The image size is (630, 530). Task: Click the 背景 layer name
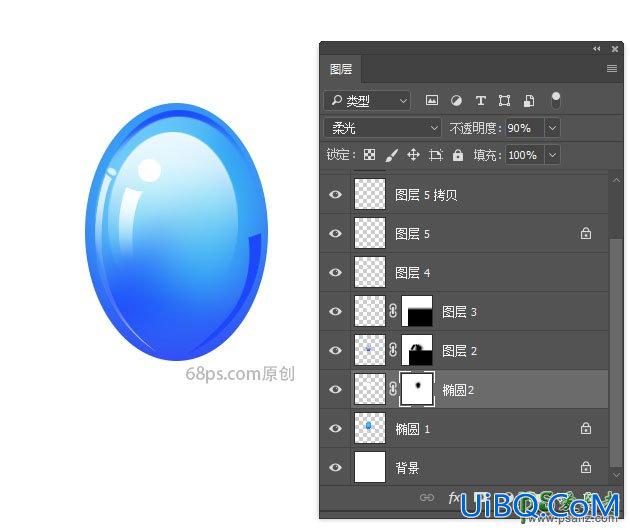tap(407, 468)
